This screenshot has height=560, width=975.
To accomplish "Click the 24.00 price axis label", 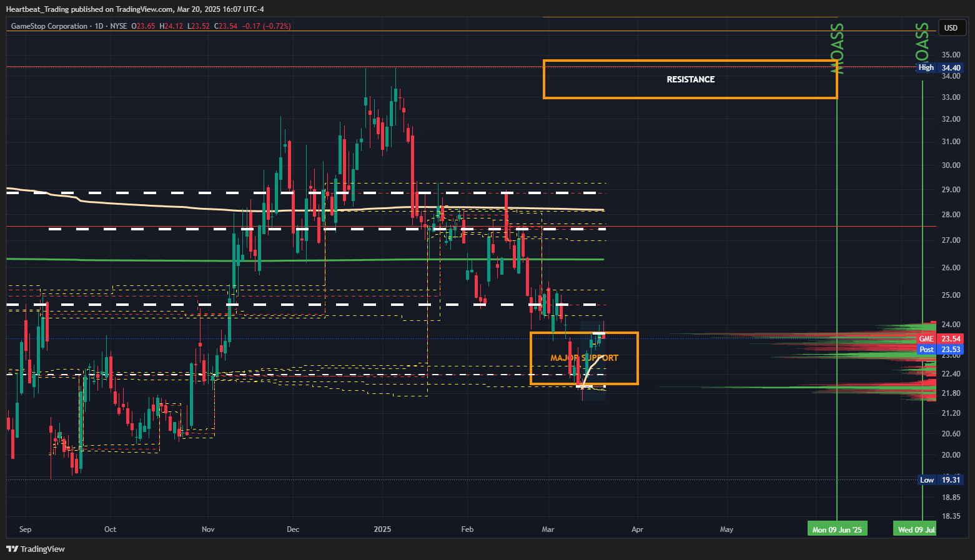I will pos(951,325).
